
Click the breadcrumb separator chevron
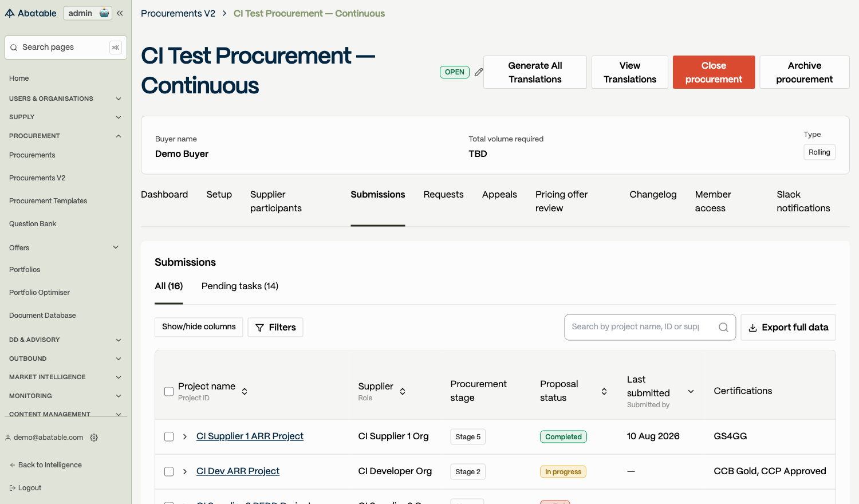coord(224,13)
